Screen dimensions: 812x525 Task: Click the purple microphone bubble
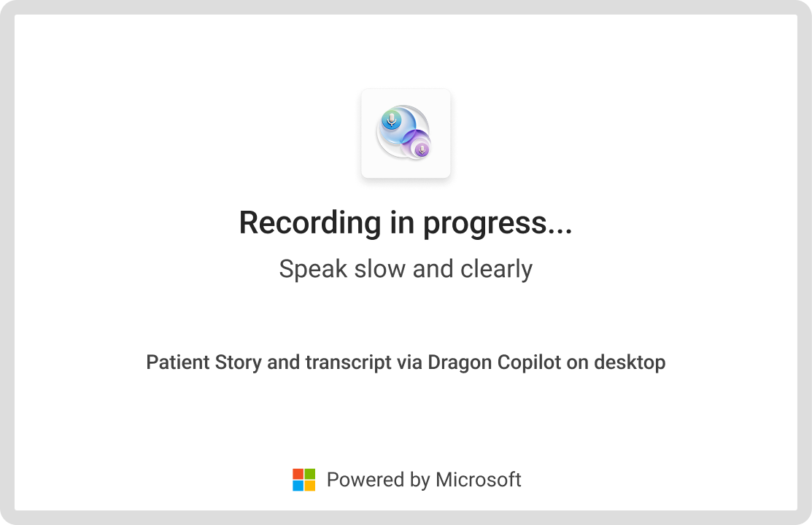(421, 149)
